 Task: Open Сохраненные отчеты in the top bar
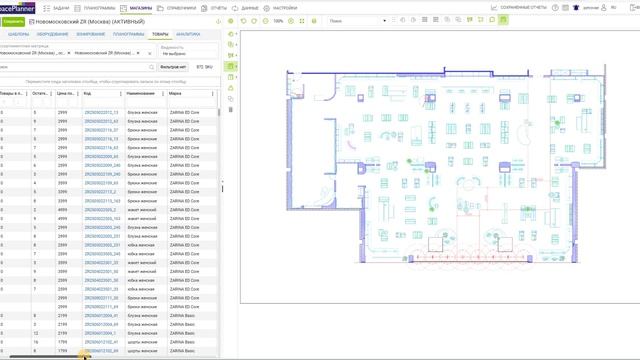pyautogui.click(x=518, y=8)
